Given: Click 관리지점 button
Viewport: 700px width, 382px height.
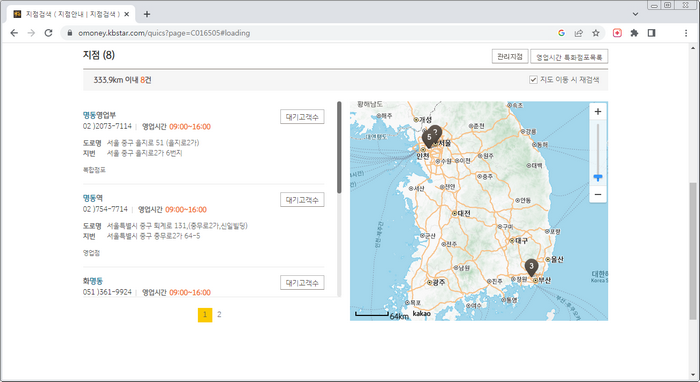Looking at the screenshot, I should pos(510,57).
